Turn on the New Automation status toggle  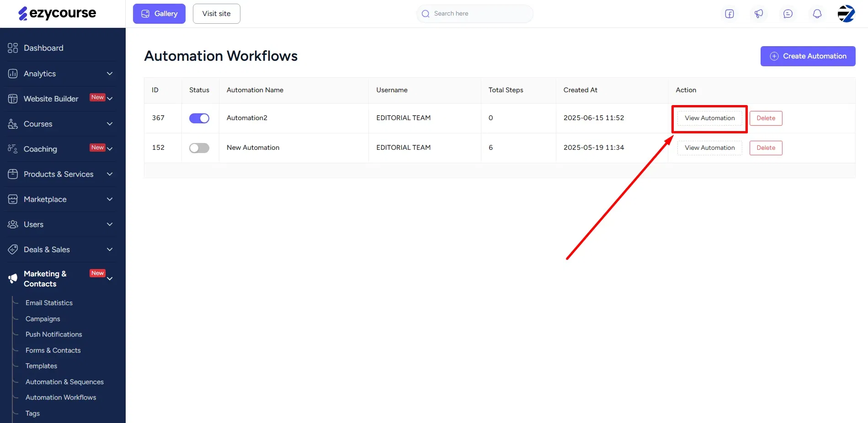coord(199,148)
